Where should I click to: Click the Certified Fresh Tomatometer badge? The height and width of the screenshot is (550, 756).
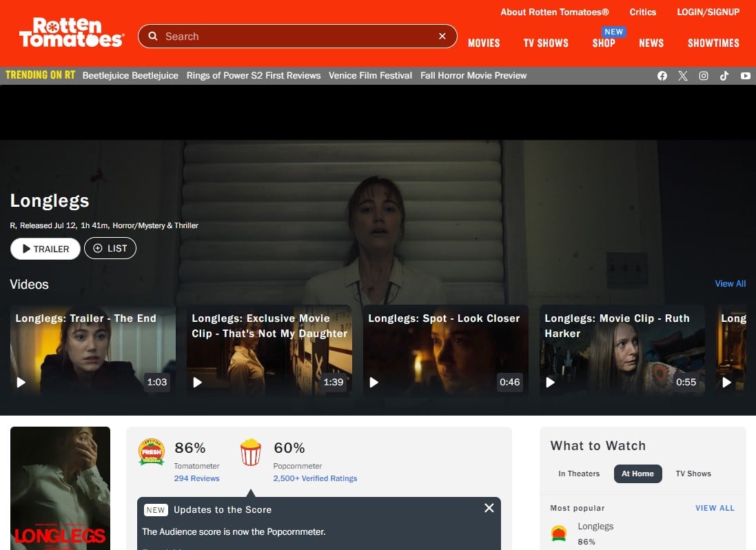pyautogui.click(x=152, y=452)
